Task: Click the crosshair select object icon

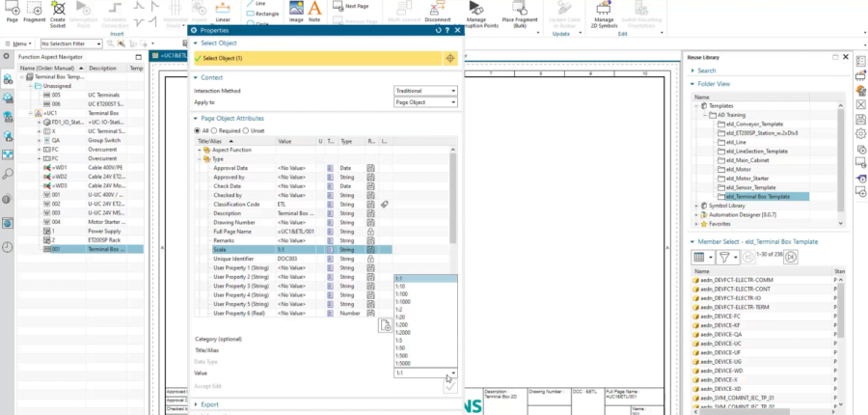Action: 450,58
